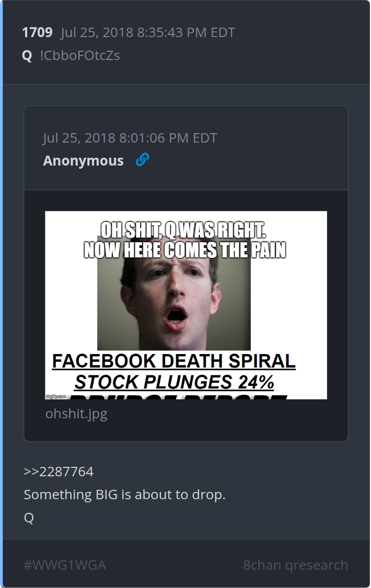Open the ohshit.jpg meme image thumbnail
This screenshot has height=588, width=371.
point(186,305)
